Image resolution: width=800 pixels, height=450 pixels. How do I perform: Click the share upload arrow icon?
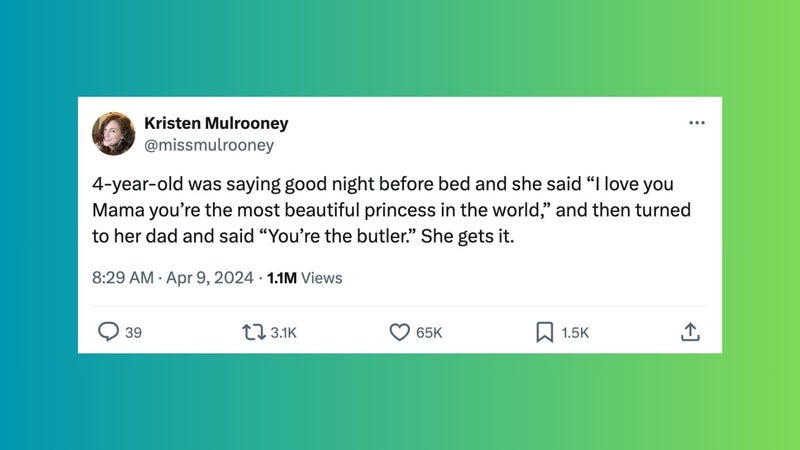point(690,332)
